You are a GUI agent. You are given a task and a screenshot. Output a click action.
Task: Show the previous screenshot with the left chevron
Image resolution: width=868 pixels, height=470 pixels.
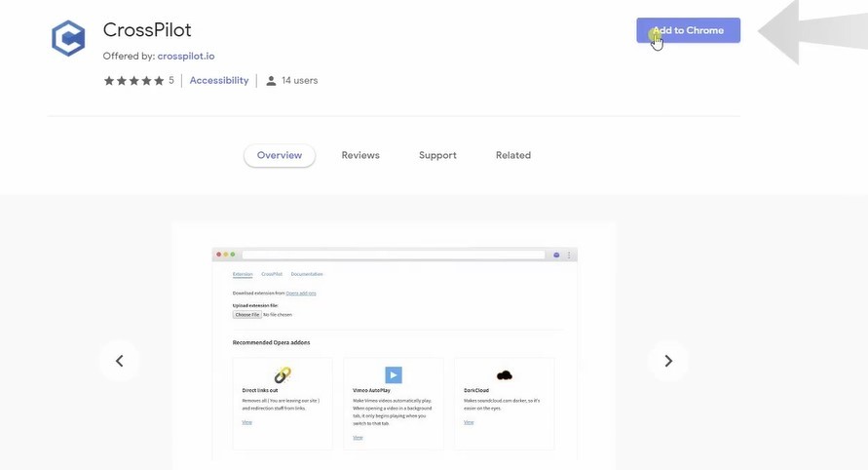(x=120, y=361)
